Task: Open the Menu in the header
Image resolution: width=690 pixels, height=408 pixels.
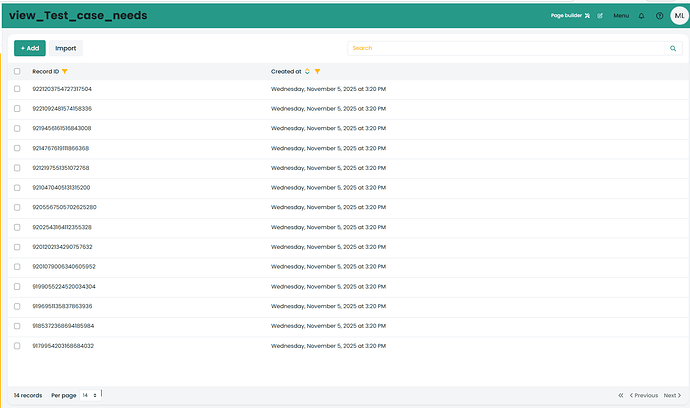Action: pos(621,16)
